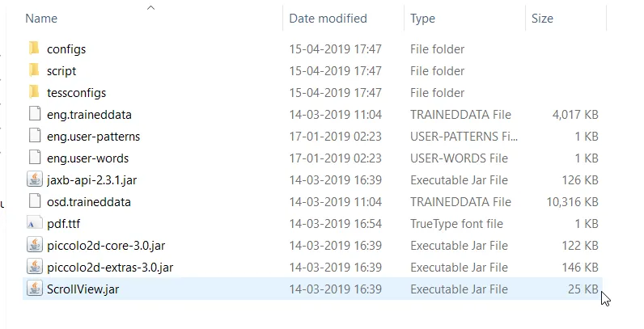Click the TrueType font file type text
Viewport: 644px width, 329px height.
click(x=456, y=223)
